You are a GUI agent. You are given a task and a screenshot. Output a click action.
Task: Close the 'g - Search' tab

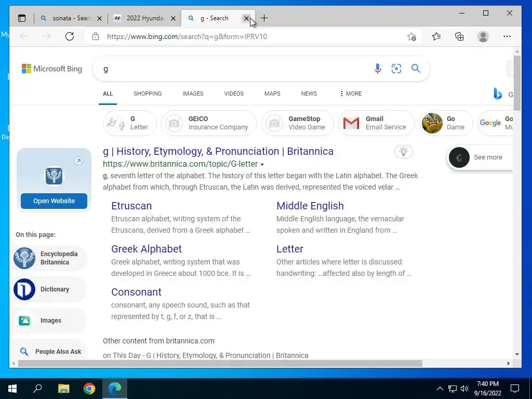(x=246, y=18)
